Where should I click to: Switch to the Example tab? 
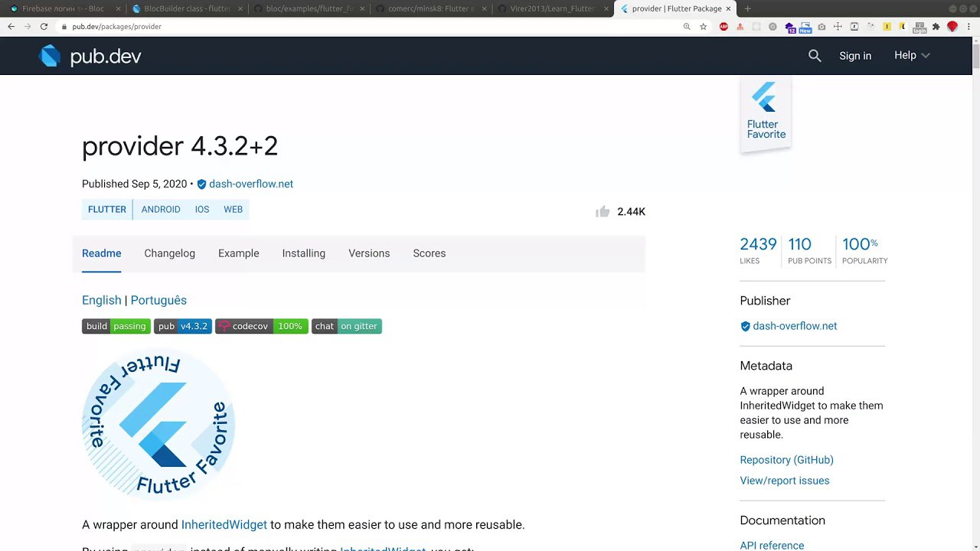[239, 253]
